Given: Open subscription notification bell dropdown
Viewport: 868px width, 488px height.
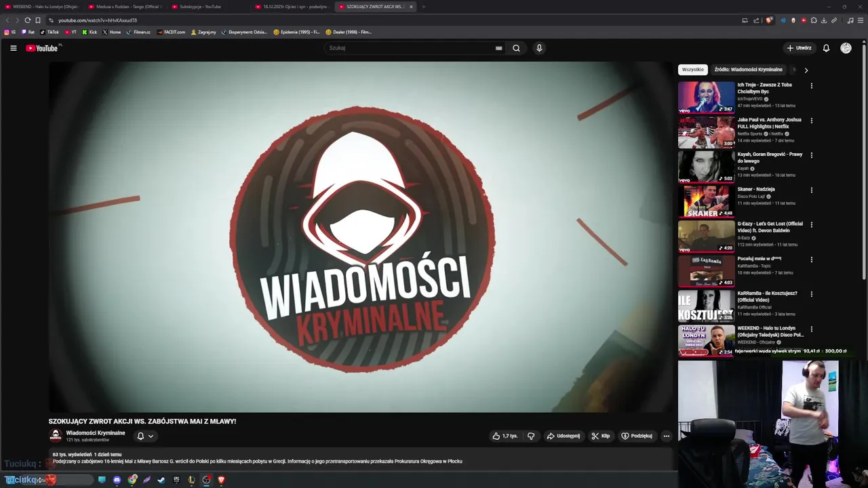Looking at the screenshot, I should point(145,436).
